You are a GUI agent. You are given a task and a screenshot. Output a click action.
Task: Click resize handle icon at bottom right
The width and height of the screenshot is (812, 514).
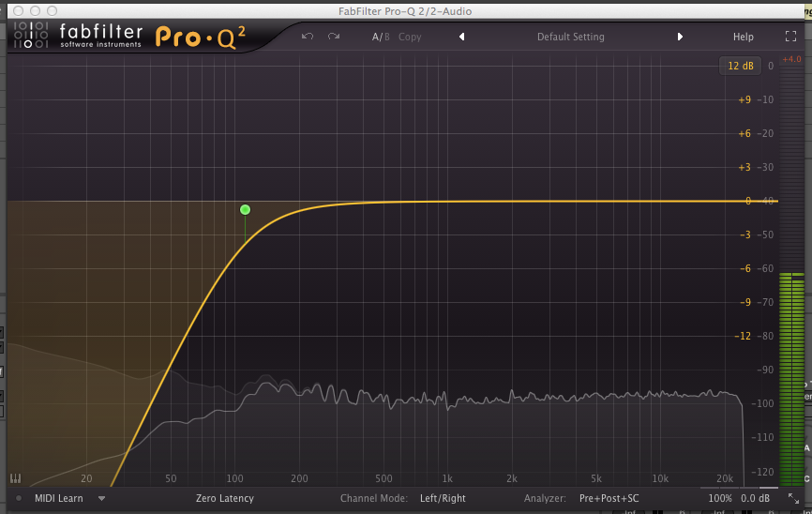[793, 498]
